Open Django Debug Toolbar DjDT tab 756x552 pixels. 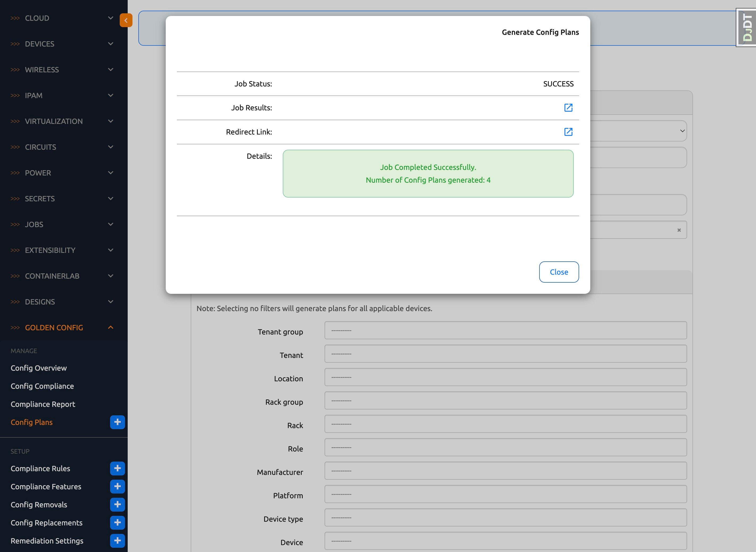coord(747,27)
